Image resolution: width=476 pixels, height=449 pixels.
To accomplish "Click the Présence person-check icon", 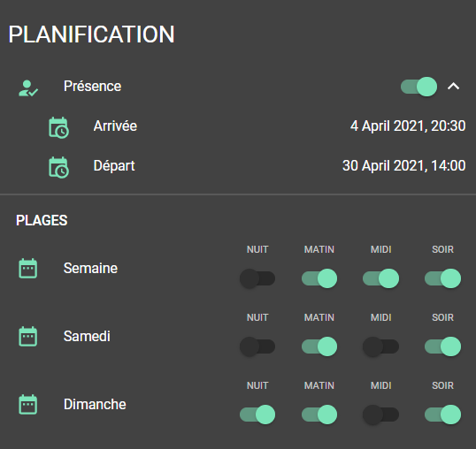I will click(28, 88).
